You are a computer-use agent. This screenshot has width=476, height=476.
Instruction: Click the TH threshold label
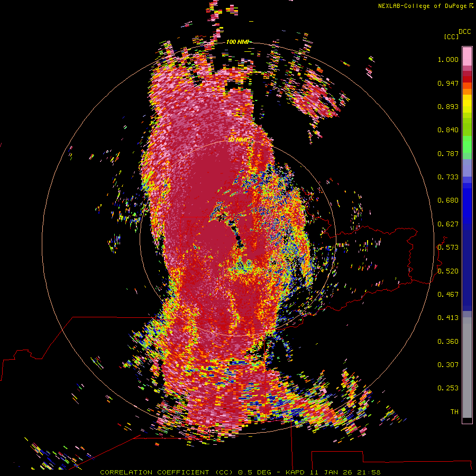[x=454, y=412]
